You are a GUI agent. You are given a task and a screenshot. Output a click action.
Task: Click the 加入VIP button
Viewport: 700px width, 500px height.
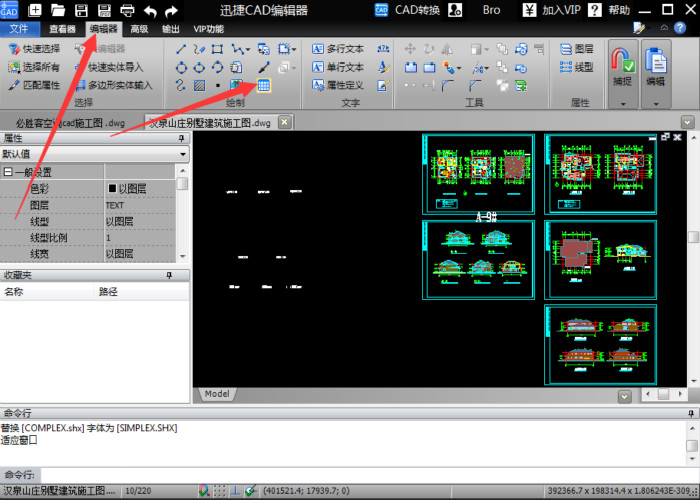552,10
